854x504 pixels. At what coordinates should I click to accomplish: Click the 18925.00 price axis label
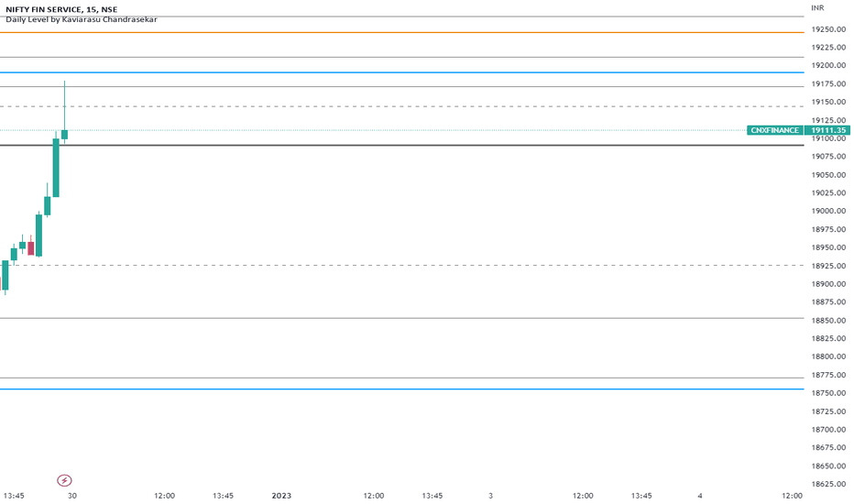click(x=828, y=266)
